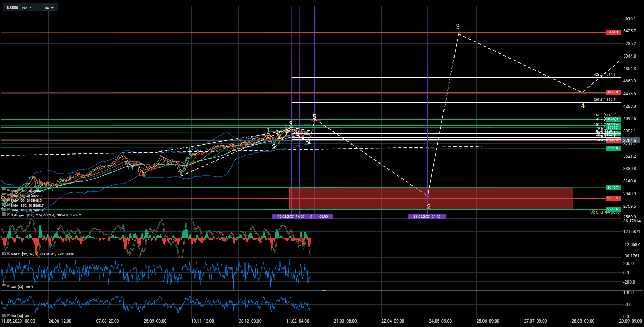Click the green 3650.8 price level label
The height and width of the screenshot is (327, 644).
(613, 148)
